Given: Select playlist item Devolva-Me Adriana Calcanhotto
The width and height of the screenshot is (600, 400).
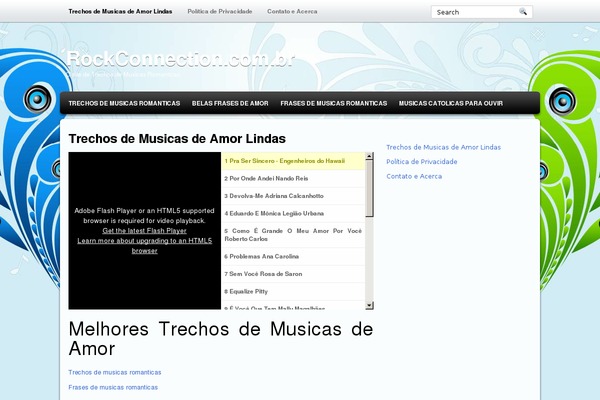Looking at the screenshot, I should coord(293,196).
